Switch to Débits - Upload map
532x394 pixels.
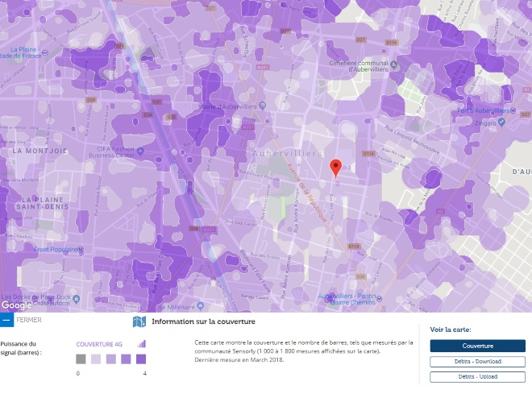click(x=477, y=376)
